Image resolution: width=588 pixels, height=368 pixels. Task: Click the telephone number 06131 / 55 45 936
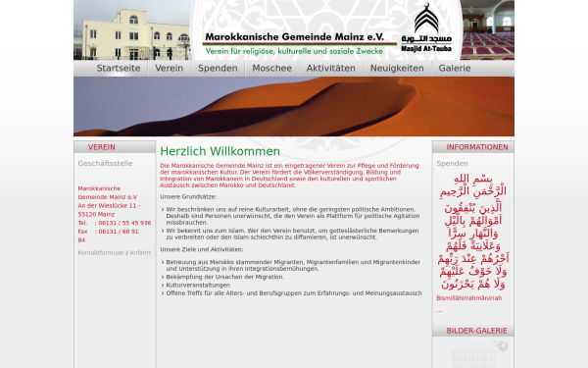[x=124, y=223]
